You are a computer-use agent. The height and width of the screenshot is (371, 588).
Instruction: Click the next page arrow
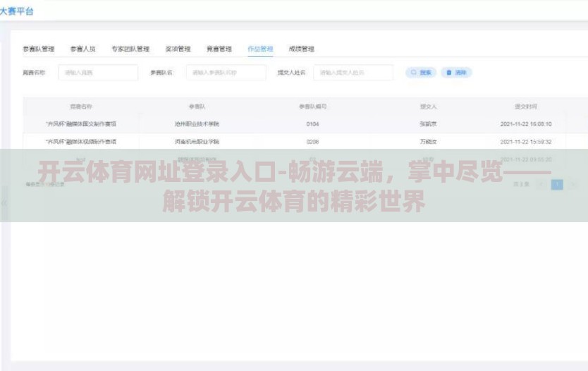tap(572, 184)
